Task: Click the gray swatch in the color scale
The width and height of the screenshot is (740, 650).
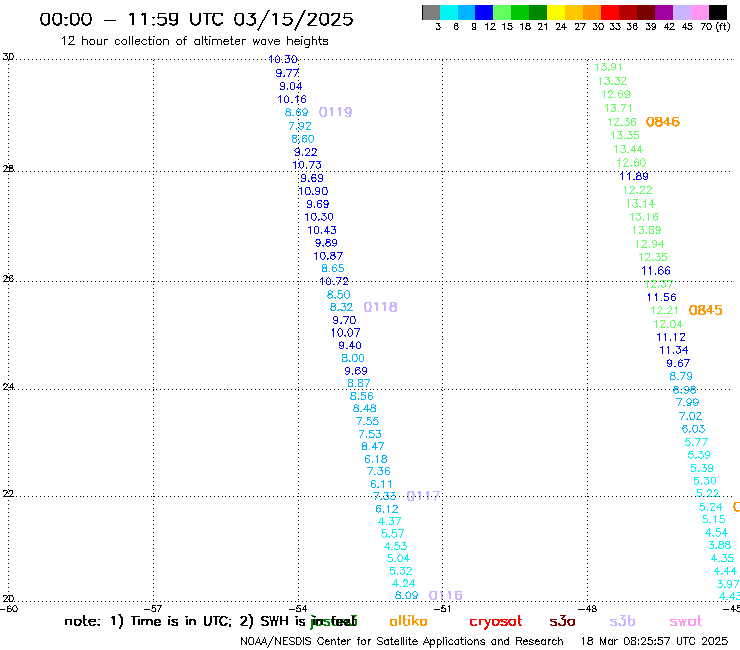Action: [x=431, y=12]
